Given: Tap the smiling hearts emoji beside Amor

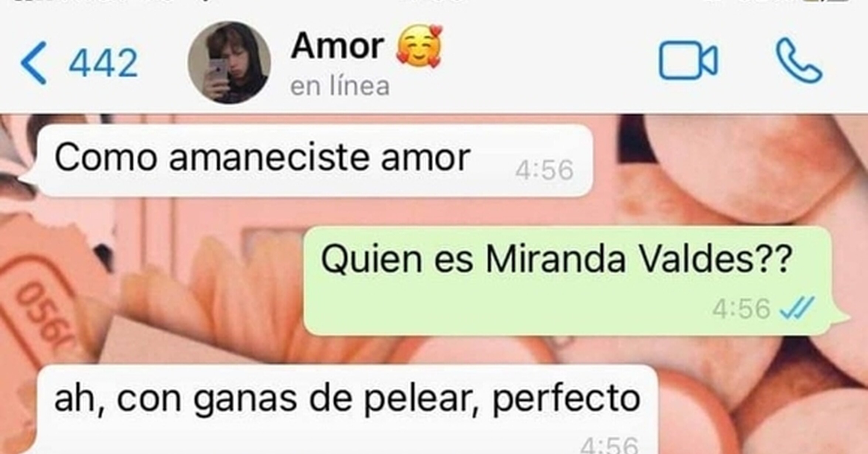Looking at the screenshot, I should (419, 46).
